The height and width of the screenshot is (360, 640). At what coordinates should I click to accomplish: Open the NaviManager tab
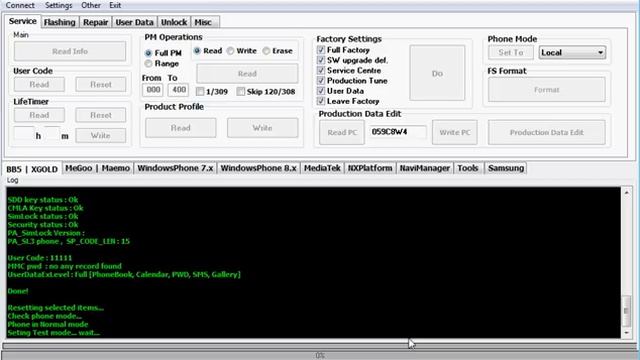424,168
